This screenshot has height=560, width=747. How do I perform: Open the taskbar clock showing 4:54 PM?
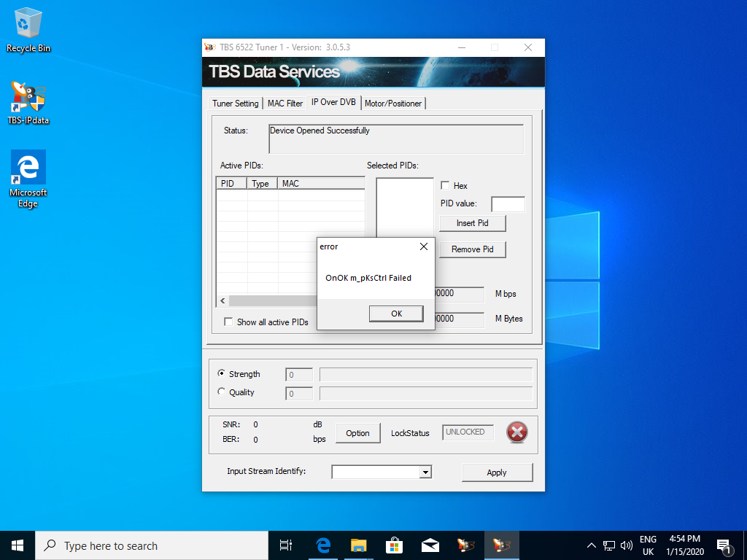pyautogui.click(x=684, y=545)
